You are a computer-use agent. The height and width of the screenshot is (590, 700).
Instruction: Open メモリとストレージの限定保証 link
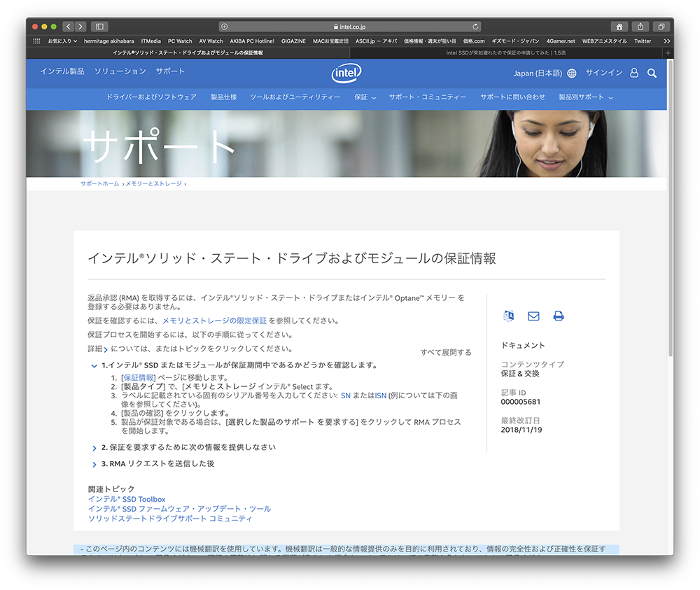click(x=214, y=321)
